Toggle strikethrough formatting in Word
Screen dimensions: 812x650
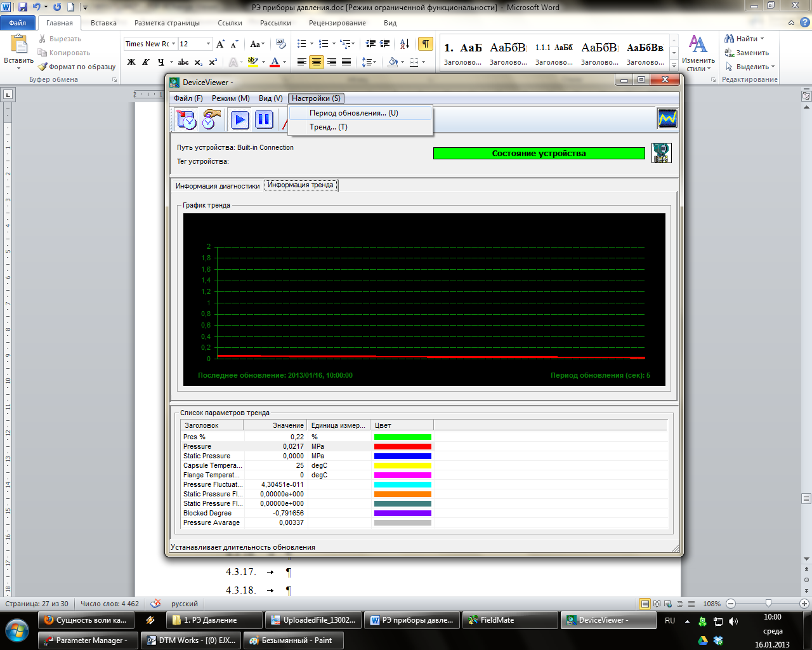pos(183,62)
